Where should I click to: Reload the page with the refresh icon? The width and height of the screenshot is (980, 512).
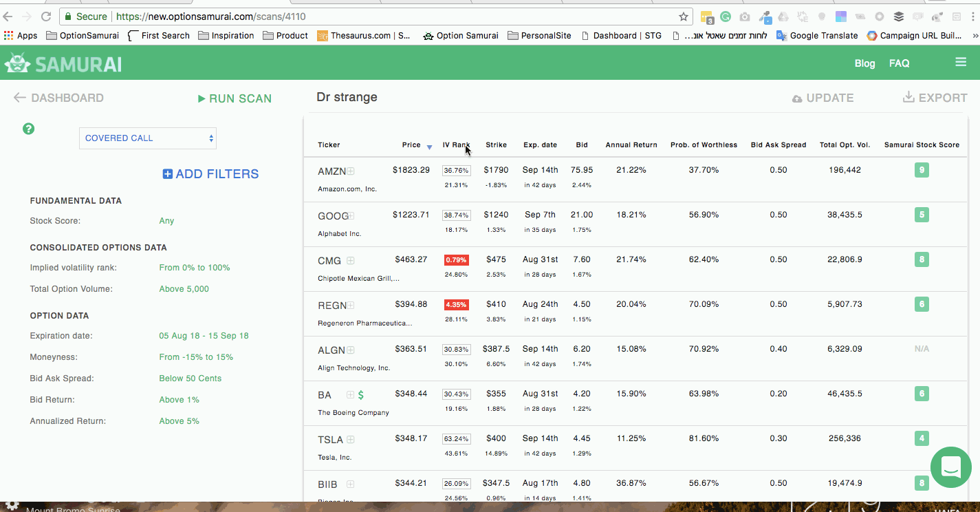pos(46,17)
